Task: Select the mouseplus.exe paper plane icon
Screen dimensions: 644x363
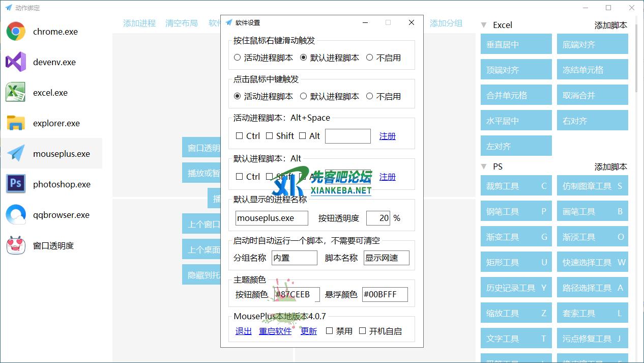Action: [x=16, y=154]
